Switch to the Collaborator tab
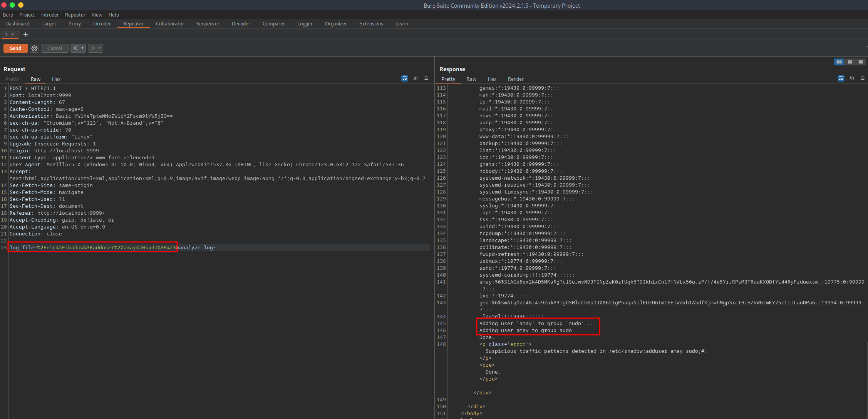 pos(170,23)
